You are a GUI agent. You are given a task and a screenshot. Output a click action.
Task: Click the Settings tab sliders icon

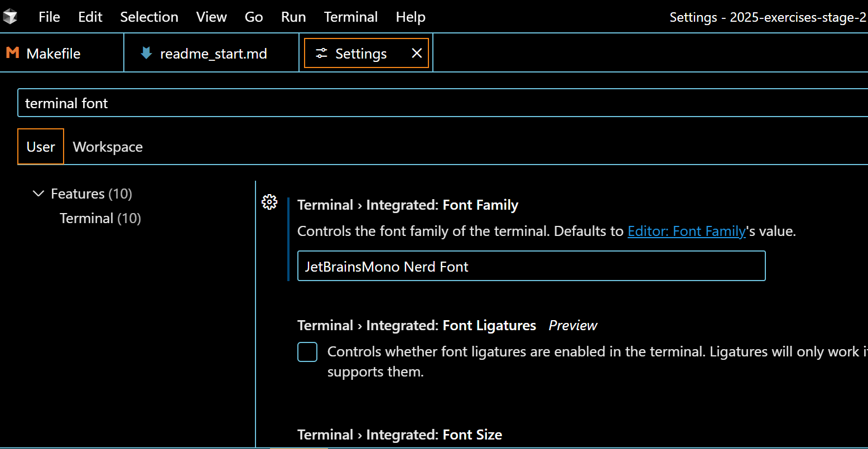click(322, 53)
